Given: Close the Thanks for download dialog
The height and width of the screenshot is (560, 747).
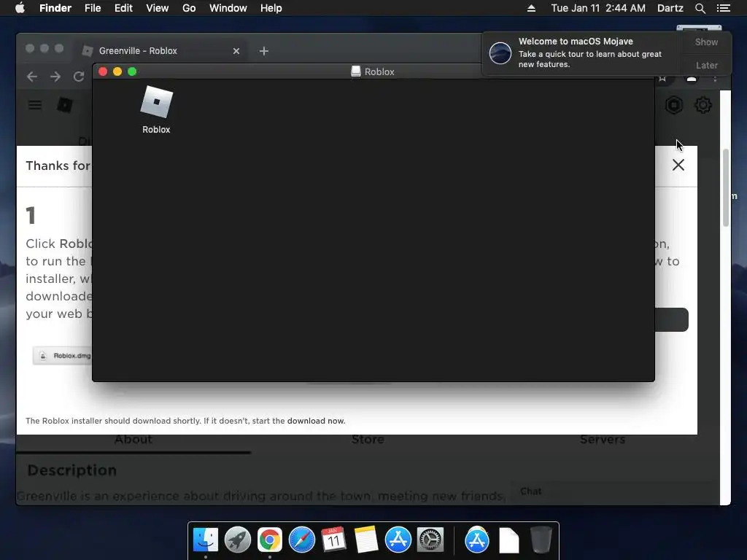Looking at the screenshot, I should pyautogui.click(x=678, y=165).
